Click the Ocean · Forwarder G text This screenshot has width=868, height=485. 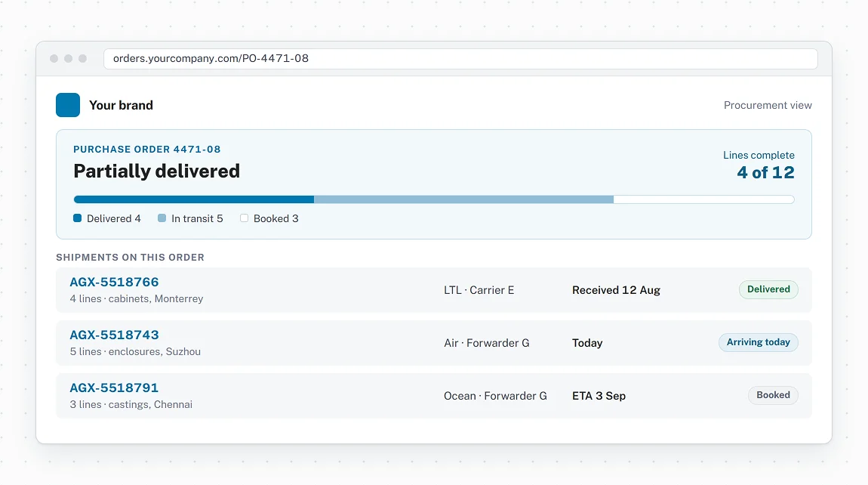(x=495, y=397)
